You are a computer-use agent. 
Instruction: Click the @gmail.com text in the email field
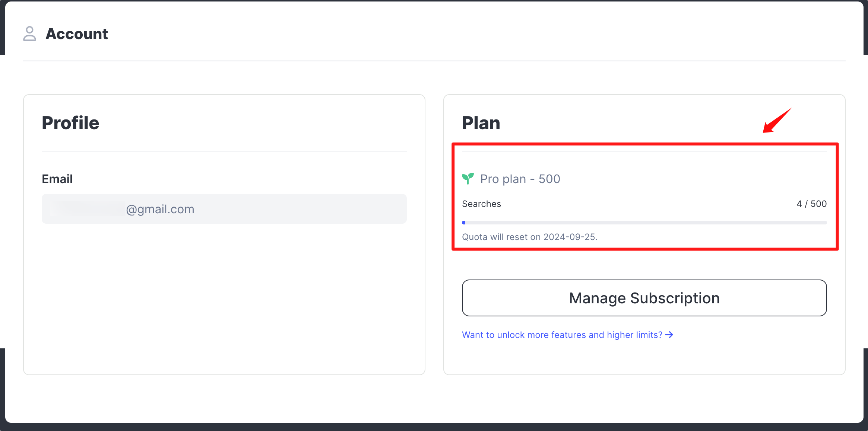click(160, 209)
